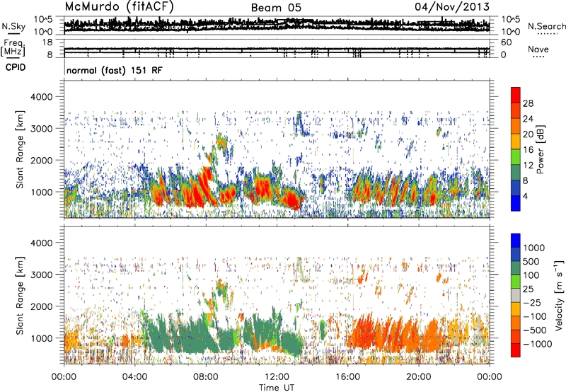Click the light green 12–16 Power bar segment

pos(516,157)
